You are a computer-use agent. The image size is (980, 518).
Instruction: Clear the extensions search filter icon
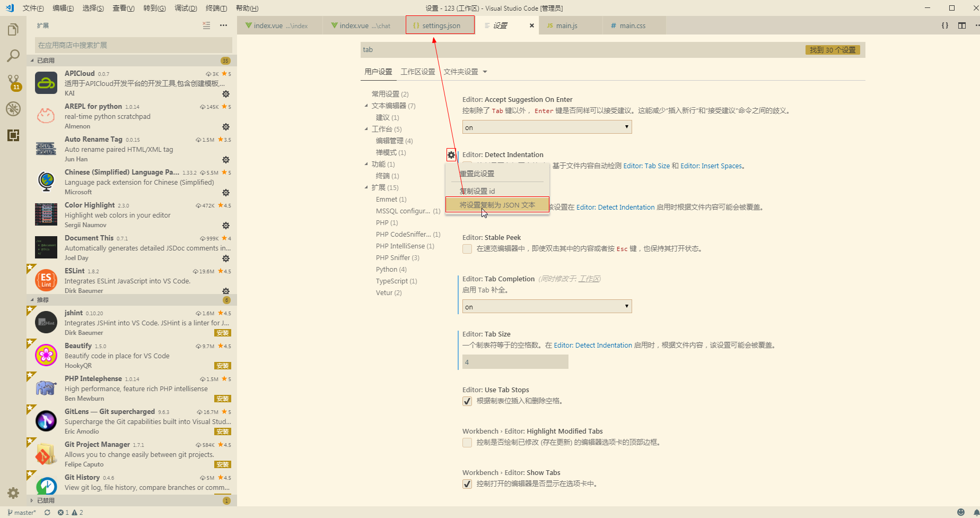(206, 25)
